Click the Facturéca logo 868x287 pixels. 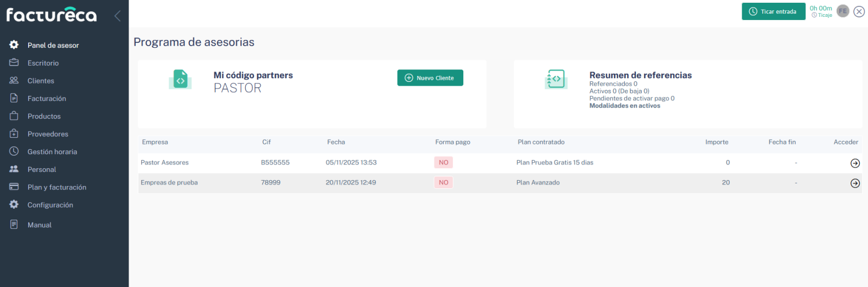tap(52, 15)
